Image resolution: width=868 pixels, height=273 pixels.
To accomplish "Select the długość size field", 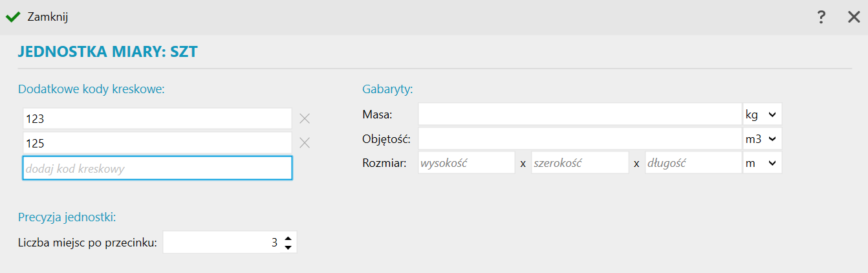I will 693,164.
